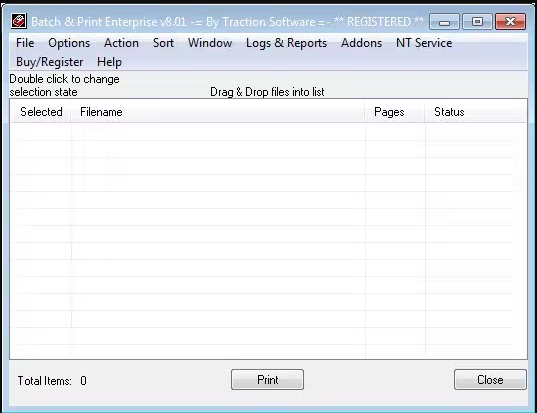This screenshot has height=413, width=537.
Task: Open the Action menu
Action: coord(121,43)
